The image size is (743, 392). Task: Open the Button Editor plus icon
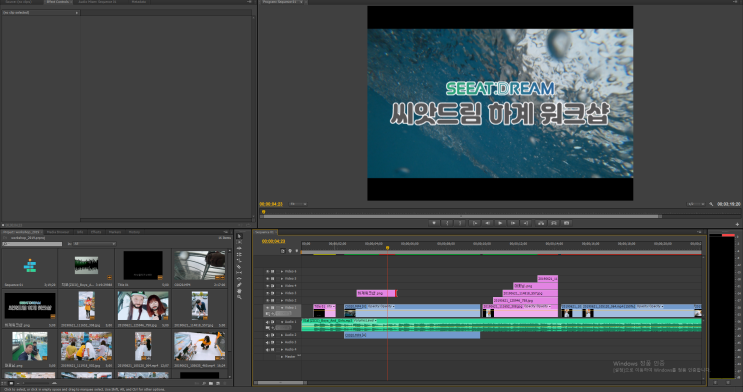click(737, 224)
